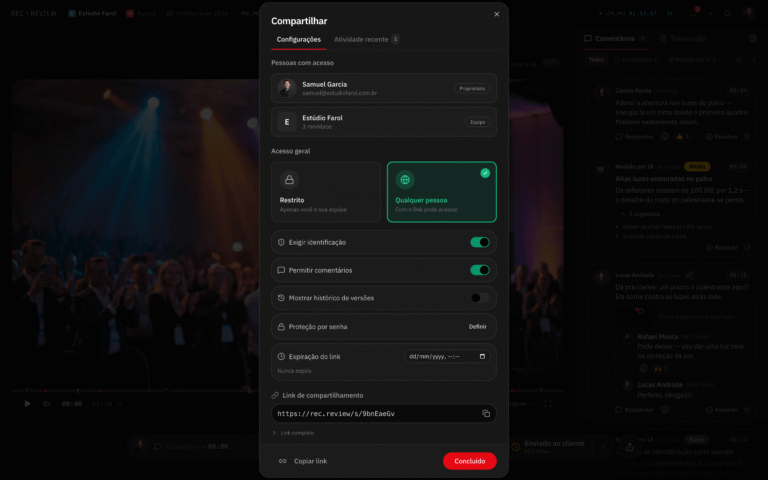Open the Estúdio Farol workspace in top bar
The width and height of the screenshot is (768, 480).
(x=93, y=13)
